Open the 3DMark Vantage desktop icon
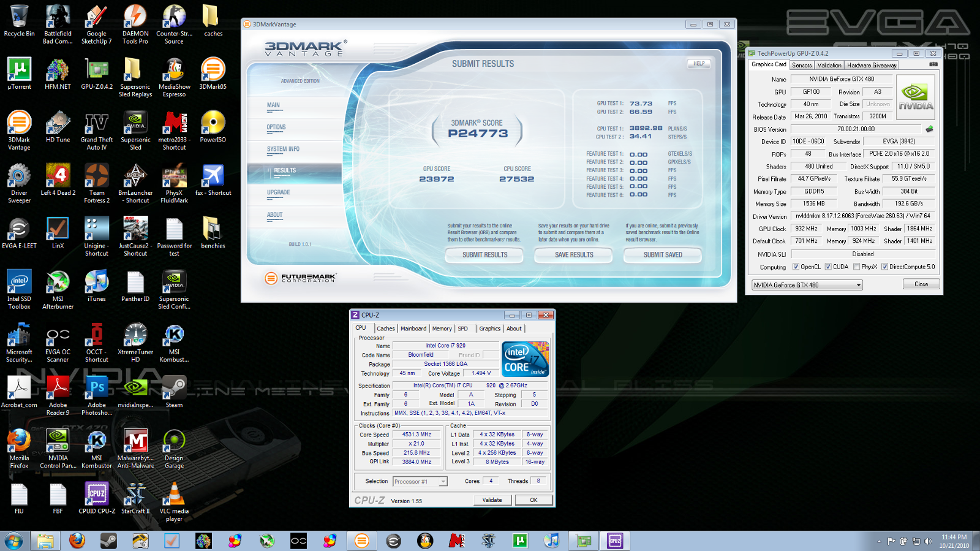Screen dimensions: 980x551 click(x=19, y=131)
